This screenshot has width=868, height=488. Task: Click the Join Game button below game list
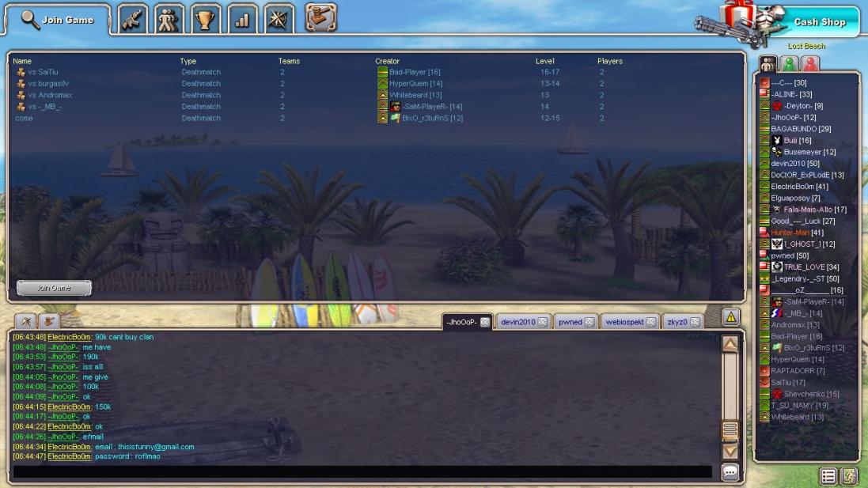coord(54,288)
